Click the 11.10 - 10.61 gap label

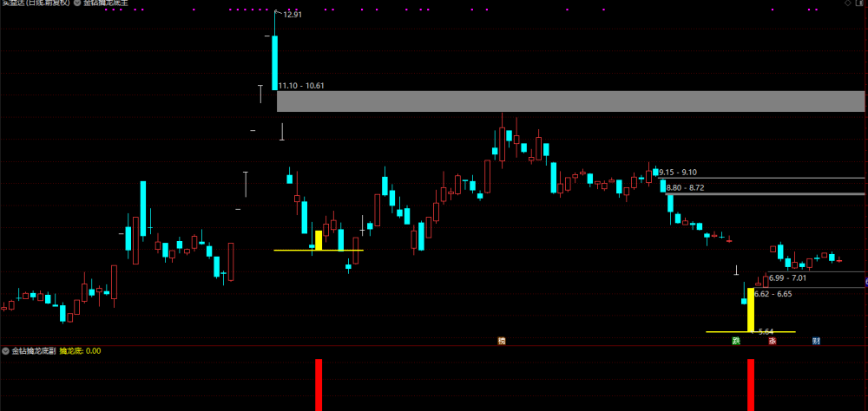pyautogui.click(x=302, y=86)
